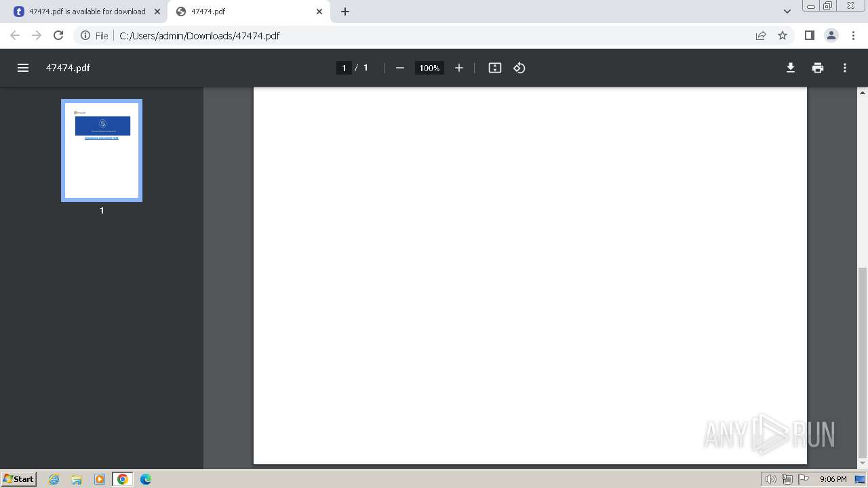Open media player from taskbar
The image size is (868, 488).
(100, 479)
